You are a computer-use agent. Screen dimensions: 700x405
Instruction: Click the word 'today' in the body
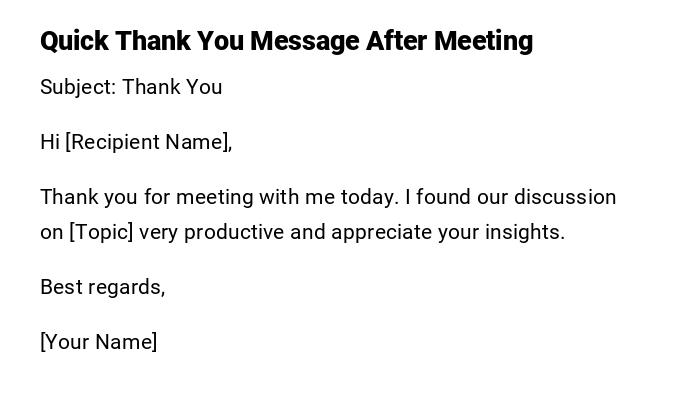369,198
